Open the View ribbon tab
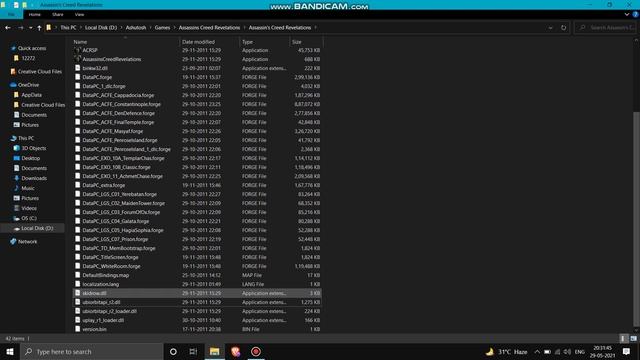The width and height of the screenshot is (640, 360). tap(79, 14)
